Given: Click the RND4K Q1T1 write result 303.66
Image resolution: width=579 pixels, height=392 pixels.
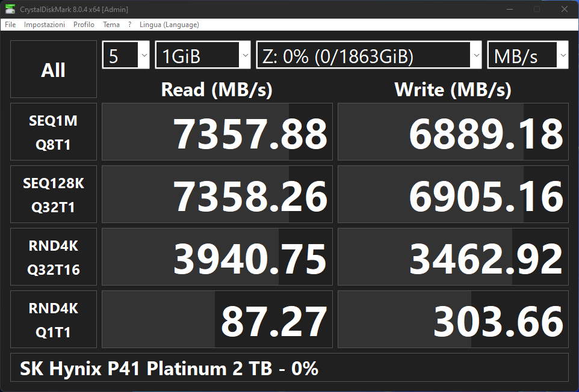Looking at the screenshot, I should click(453, 320).
